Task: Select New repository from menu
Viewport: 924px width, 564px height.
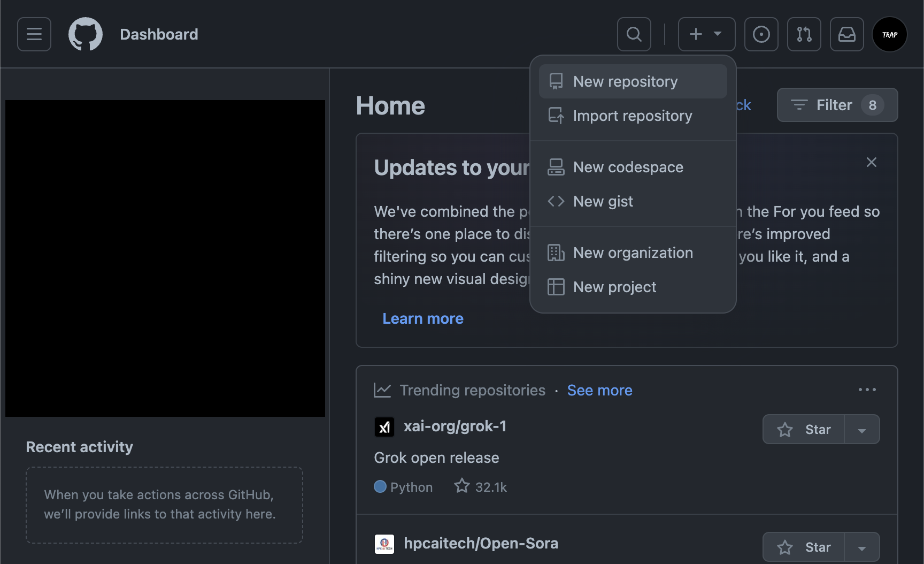Action: click(633, 81)
